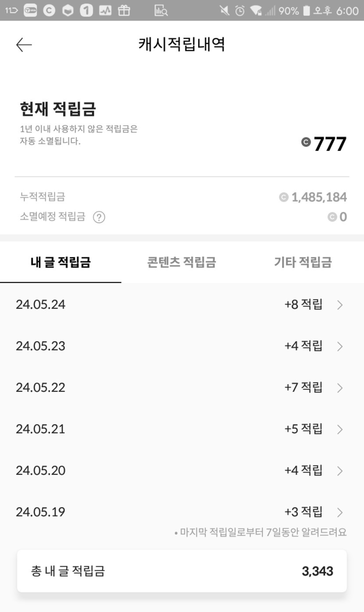The width and height of the screenshot is (364, 612).
Task: Open help for 소멸예정 적립금
Action: pyautogui.click(x=99, y=217)
